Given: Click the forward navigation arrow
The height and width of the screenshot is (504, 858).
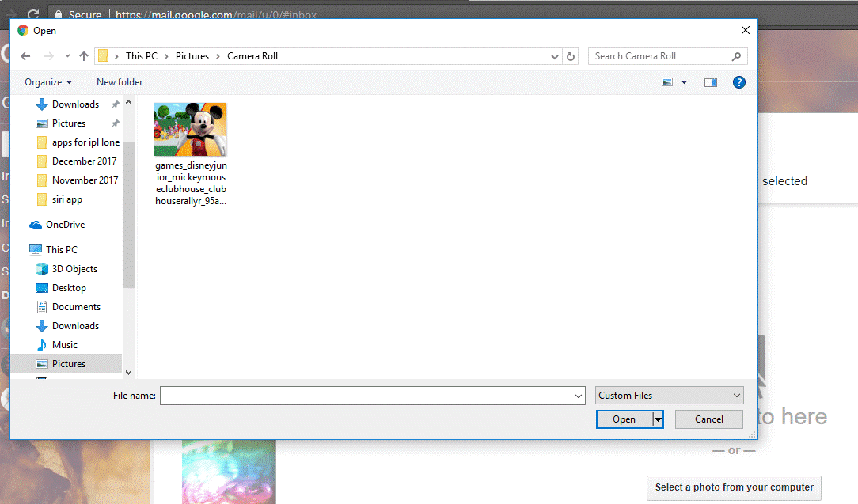Looking at the screenshot, I should 49,56.
